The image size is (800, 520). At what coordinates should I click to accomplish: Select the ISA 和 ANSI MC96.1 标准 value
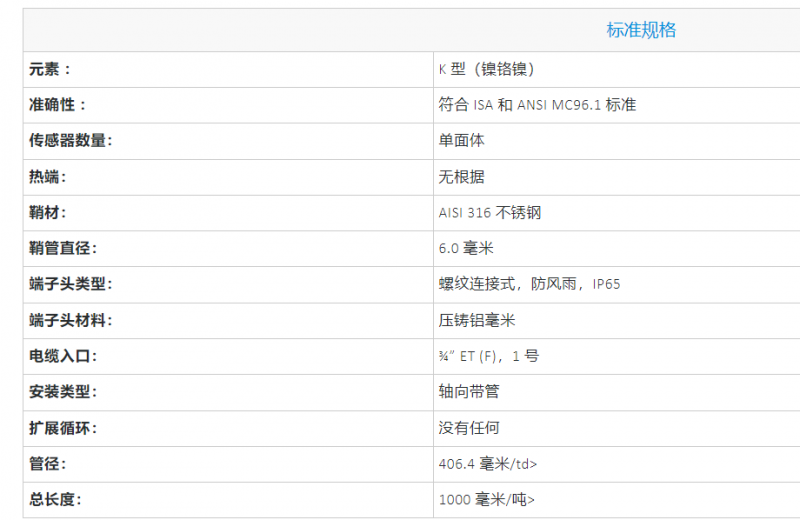tap(537, 105)
